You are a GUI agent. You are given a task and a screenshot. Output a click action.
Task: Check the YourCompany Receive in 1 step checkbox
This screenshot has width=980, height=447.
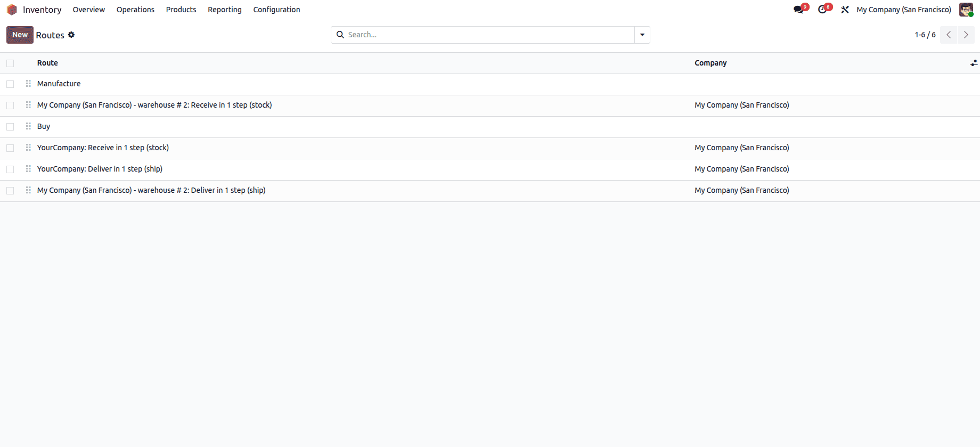[10, 148]
